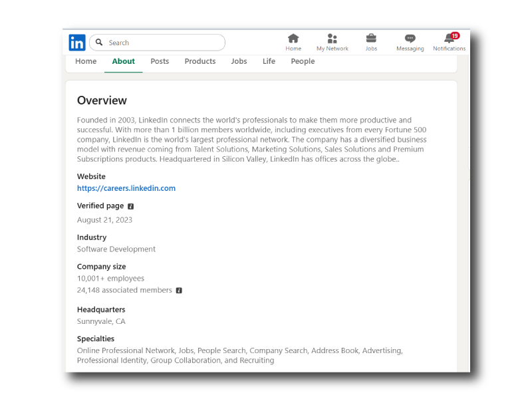Click the red 19 notifications badge

pyautogui.click(x=455, y=36)
